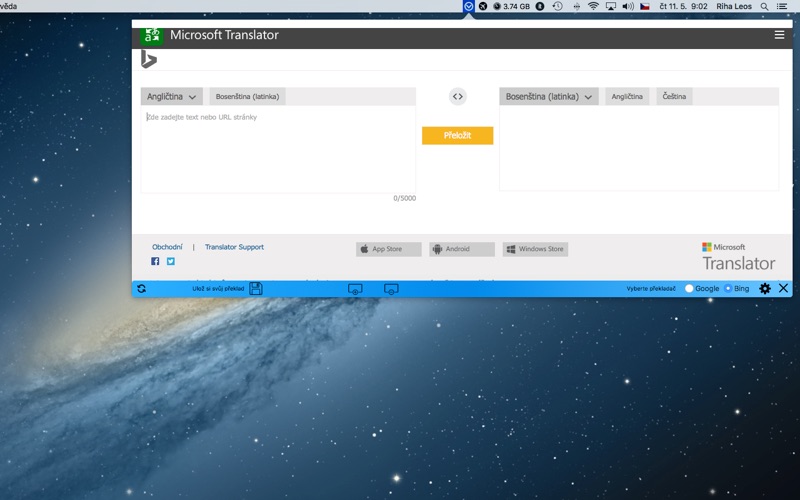Click the 0/5000 character counter
The width and height of the screenshot is (800, 500).
(x=405, y=198)
